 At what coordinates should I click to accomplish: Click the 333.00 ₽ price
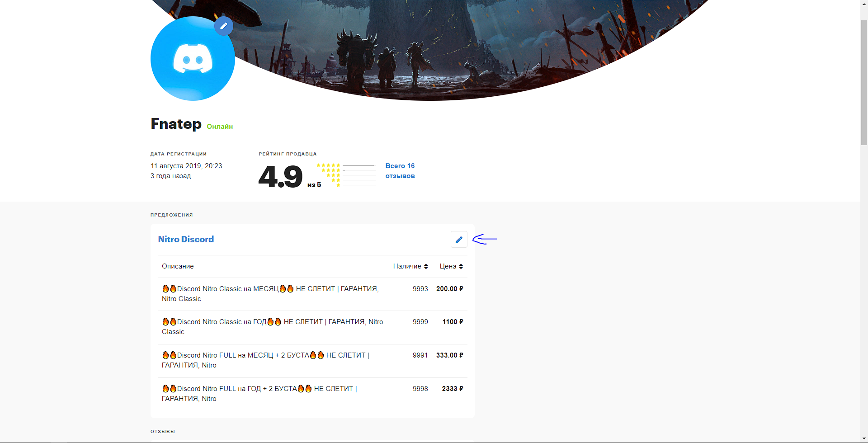pos(450,355)
